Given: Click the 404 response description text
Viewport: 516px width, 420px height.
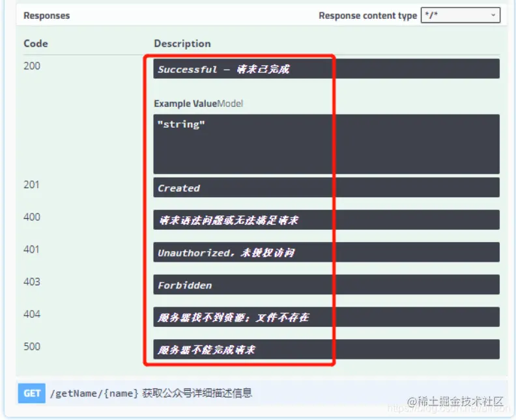Looking at the screenshot, I should (233, 317).
